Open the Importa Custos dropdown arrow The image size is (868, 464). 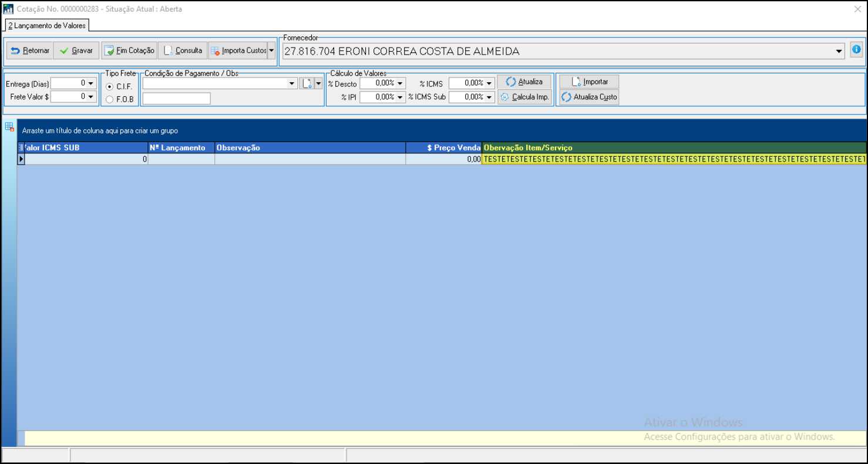[271, 51]
